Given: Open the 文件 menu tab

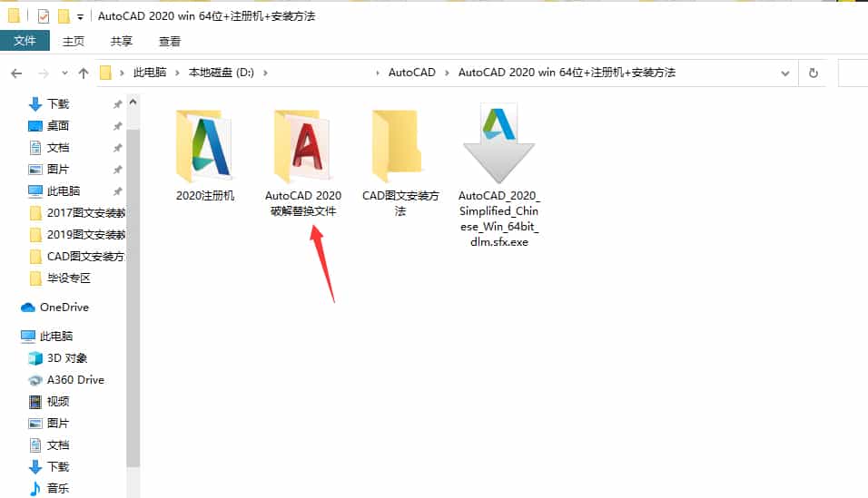Looking at the screenshot, I should click(25, 41).
